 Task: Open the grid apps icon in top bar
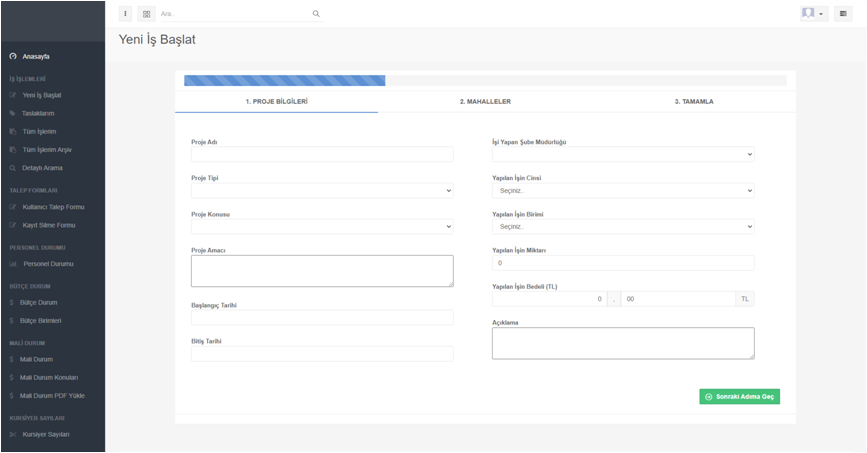146,14
